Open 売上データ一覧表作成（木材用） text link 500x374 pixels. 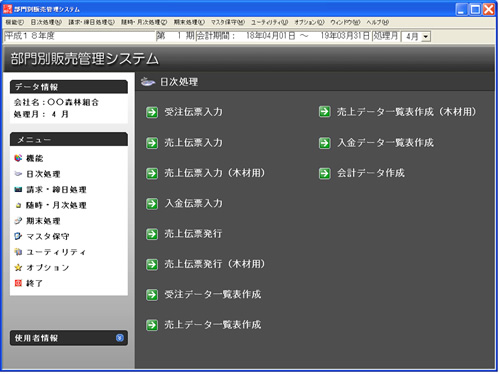click(x=407, y=112)
